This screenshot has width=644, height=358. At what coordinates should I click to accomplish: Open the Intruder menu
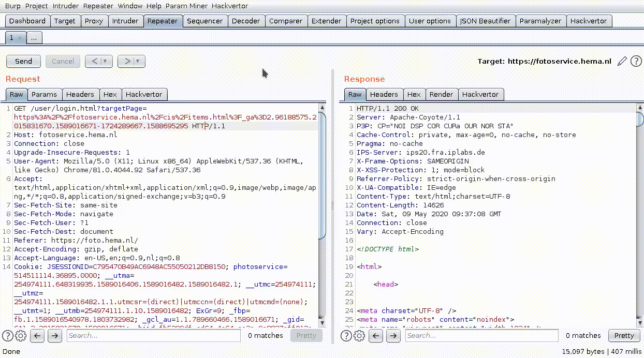pyautogui.click(x=66, y=6)
